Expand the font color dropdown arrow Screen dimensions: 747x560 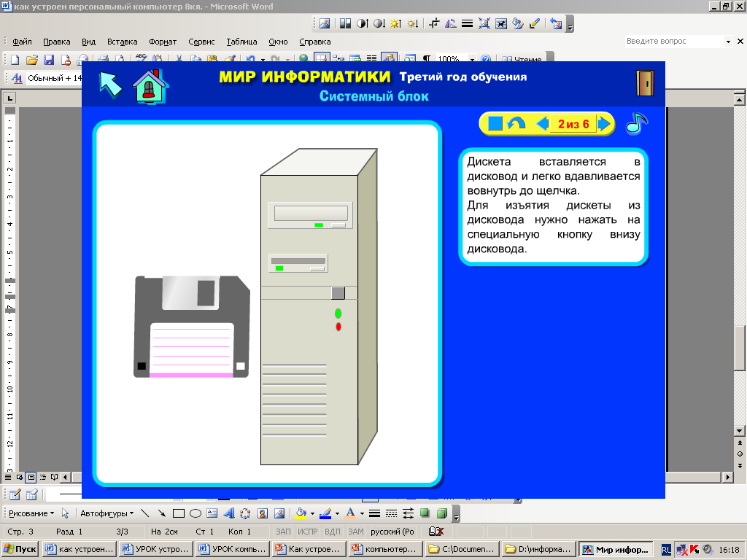pos(362,513)
